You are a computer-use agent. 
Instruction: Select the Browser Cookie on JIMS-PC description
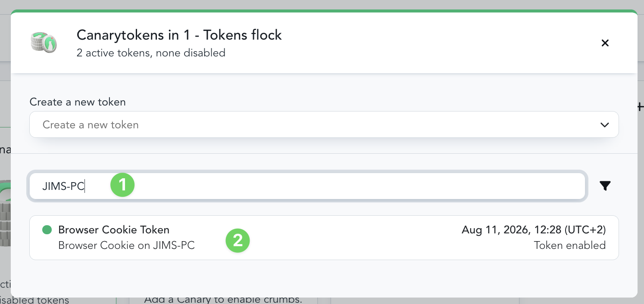(126, 245)
